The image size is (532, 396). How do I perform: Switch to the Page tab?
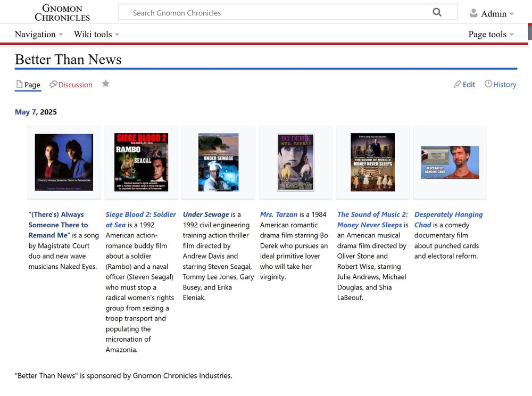[28, 85]
